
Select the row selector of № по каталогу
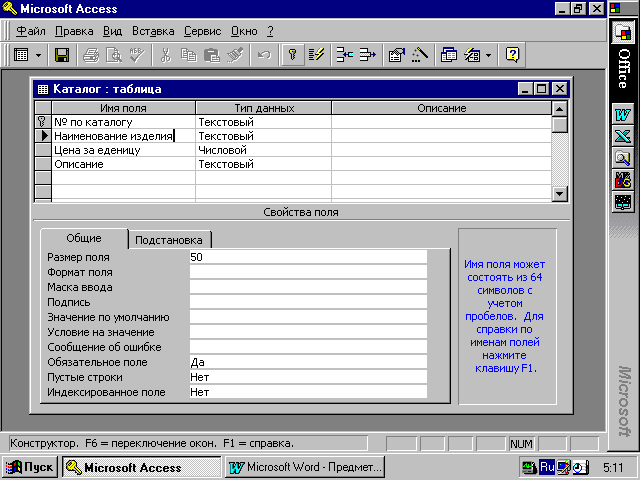click(x=42, y=122)
